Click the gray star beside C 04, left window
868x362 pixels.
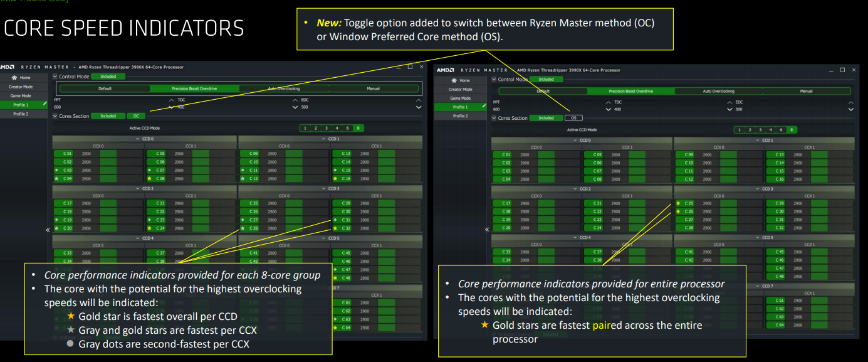coord(56,178)
